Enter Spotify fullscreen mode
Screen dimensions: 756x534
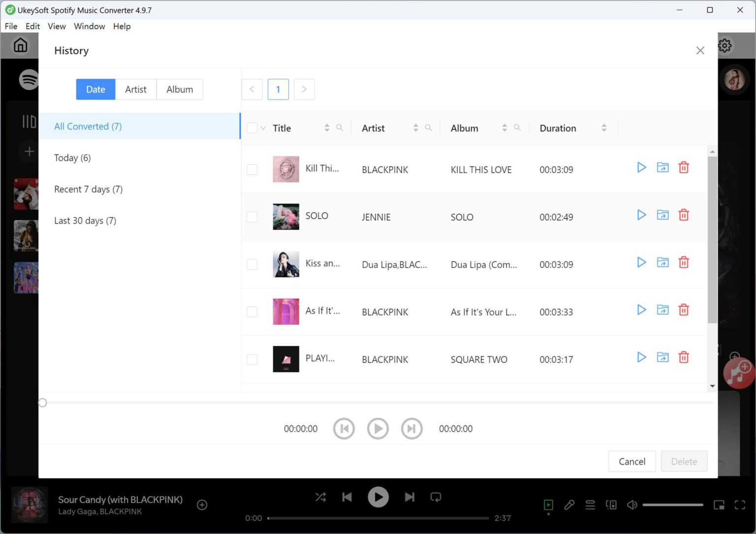740,505
